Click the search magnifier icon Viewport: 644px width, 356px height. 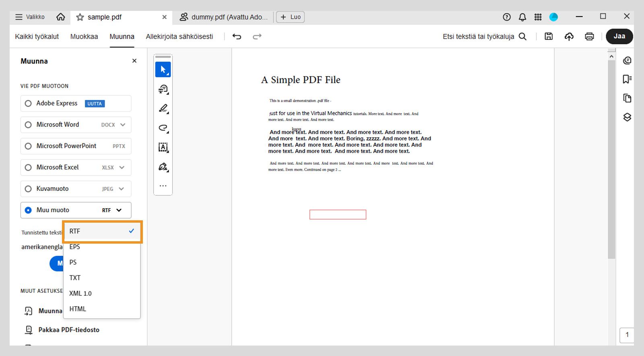click(522, 36)
